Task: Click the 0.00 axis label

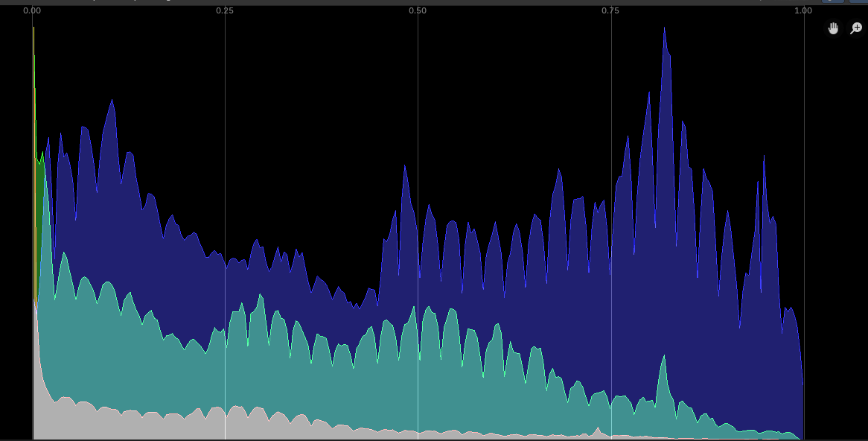Action: point(32,10)
